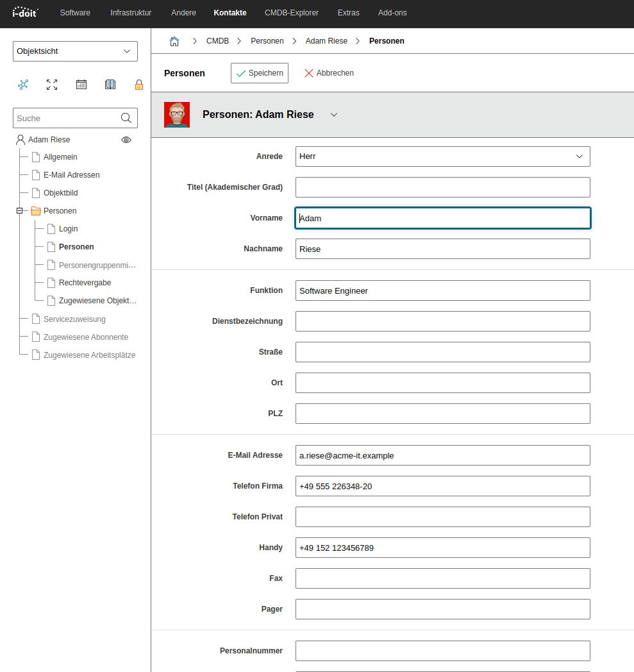Go to home via breadcrumb house icon
Screen dimensions: 634x672
(174, 41)
